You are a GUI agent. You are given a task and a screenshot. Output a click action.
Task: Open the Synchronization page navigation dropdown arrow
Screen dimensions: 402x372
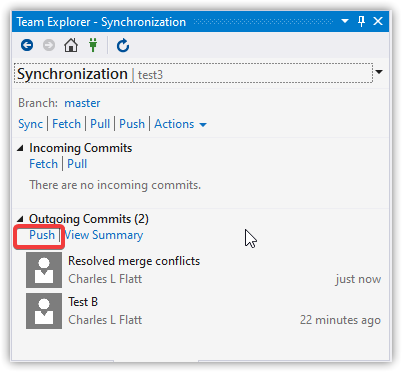[379, 72]
